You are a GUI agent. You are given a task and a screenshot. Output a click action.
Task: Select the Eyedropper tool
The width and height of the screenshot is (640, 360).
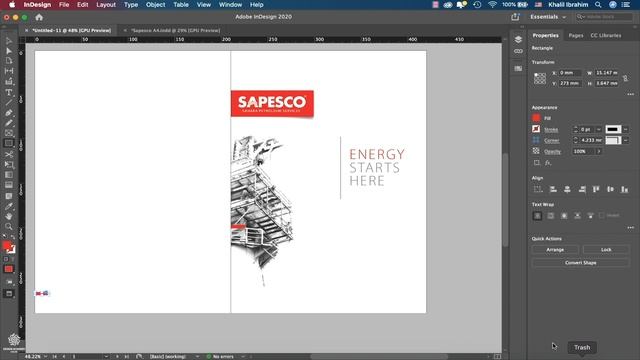9,206
